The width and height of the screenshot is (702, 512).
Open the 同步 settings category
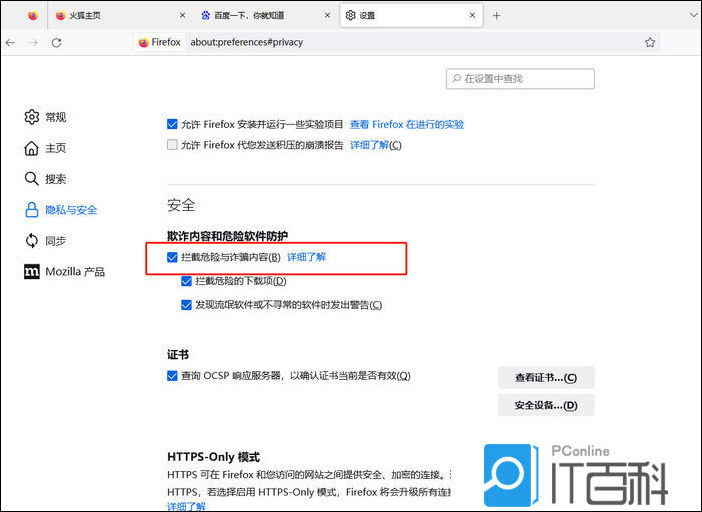45,241
